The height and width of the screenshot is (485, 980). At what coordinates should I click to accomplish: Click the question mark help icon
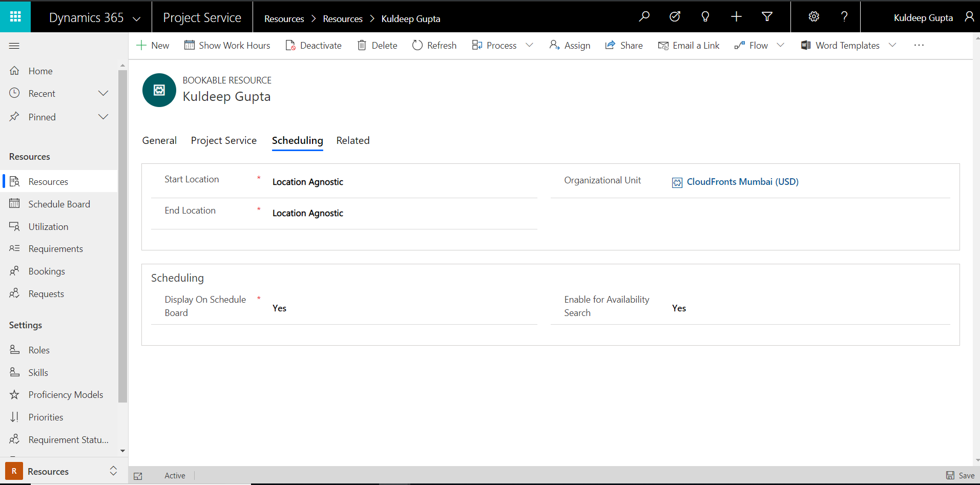(x=844, y=17)
